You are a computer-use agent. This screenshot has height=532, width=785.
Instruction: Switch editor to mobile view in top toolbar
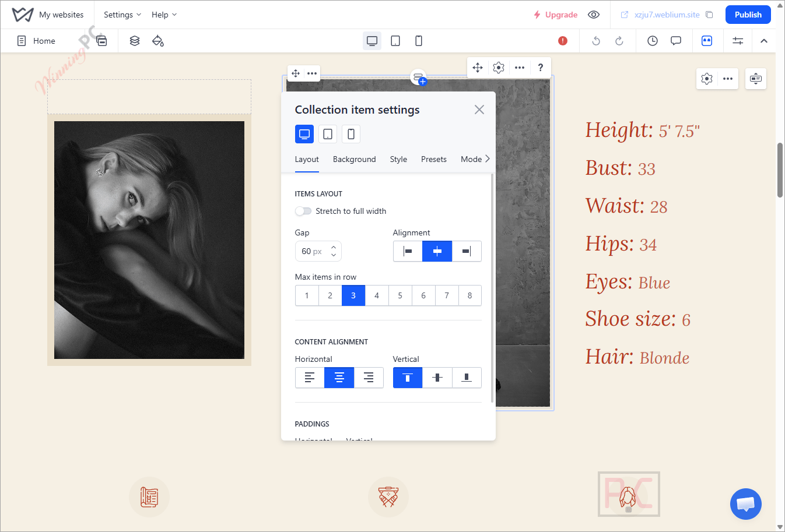(419, 41)
